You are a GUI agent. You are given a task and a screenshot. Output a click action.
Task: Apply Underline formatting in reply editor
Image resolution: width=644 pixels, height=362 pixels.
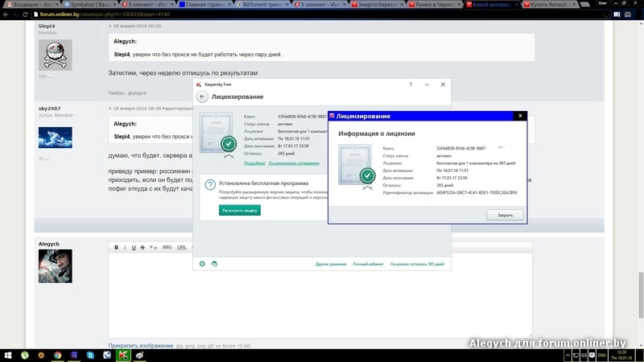(134, 247)
